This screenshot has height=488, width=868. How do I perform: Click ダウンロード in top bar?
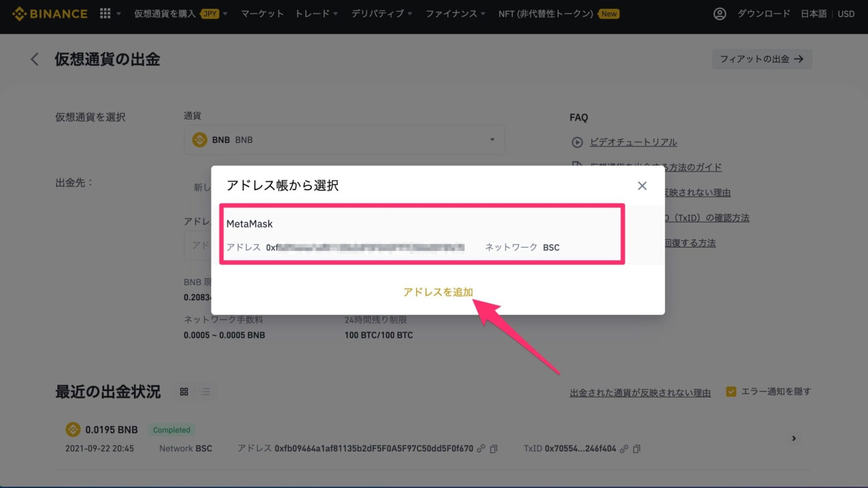tap(763, 14)
